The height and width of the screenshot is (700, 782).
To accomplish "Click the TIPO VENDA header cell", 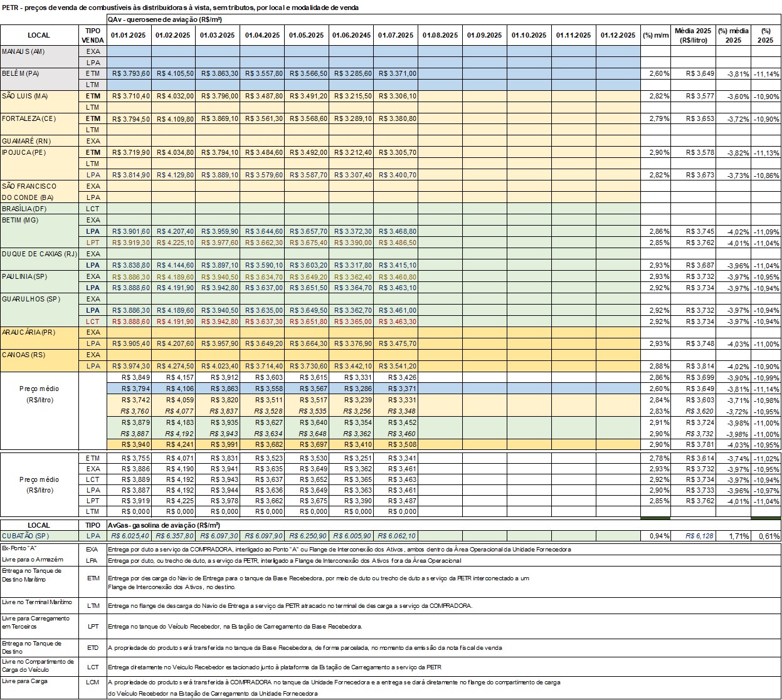I will [x=93, y=35].
